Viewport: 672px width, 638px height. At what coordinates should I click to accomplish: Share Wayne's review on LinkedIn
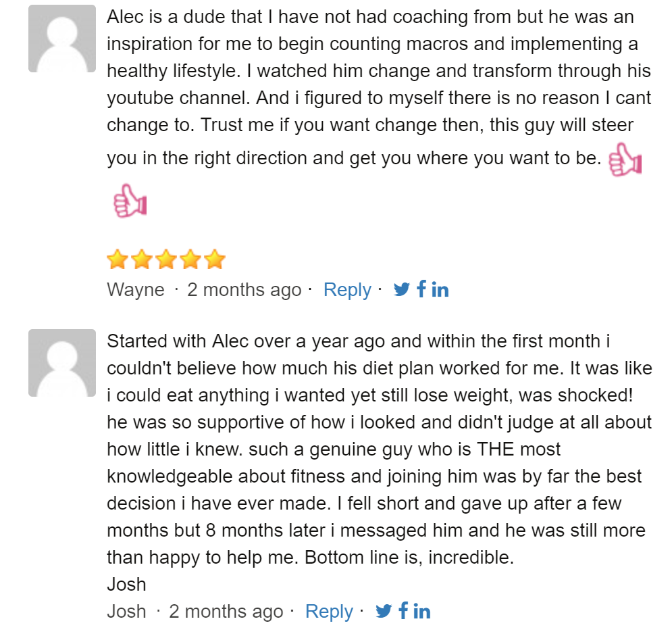(x=440, y=290)
